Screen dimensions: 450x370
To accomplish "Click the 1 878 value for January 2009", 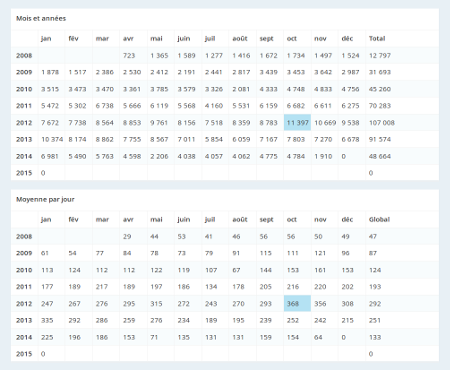I will tap(50, 72).
